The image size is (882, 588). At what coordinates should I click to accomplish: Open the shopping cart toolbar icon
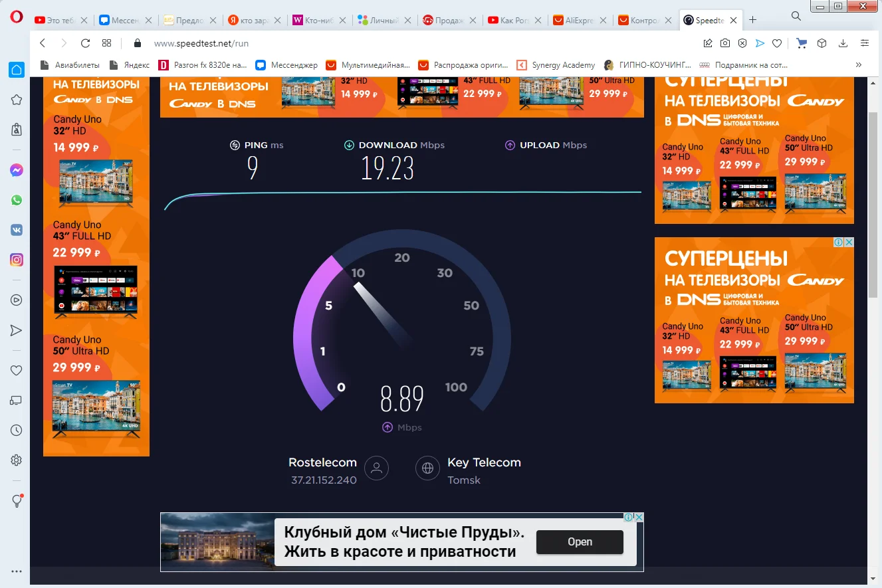click(x=802, y=43)
